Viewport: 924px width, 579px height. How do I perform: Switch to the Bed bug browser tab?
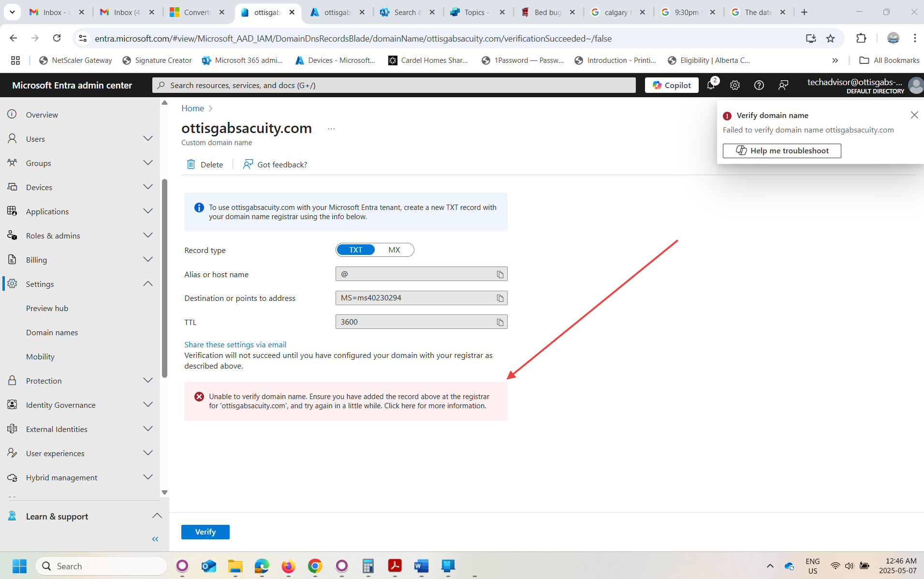click(x=547, y=12)
